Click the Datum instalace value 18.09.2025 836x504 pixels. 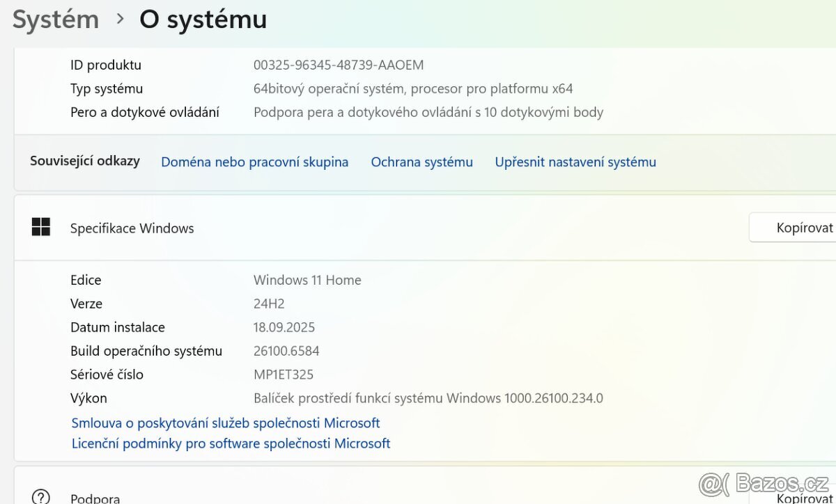[284, 327]
